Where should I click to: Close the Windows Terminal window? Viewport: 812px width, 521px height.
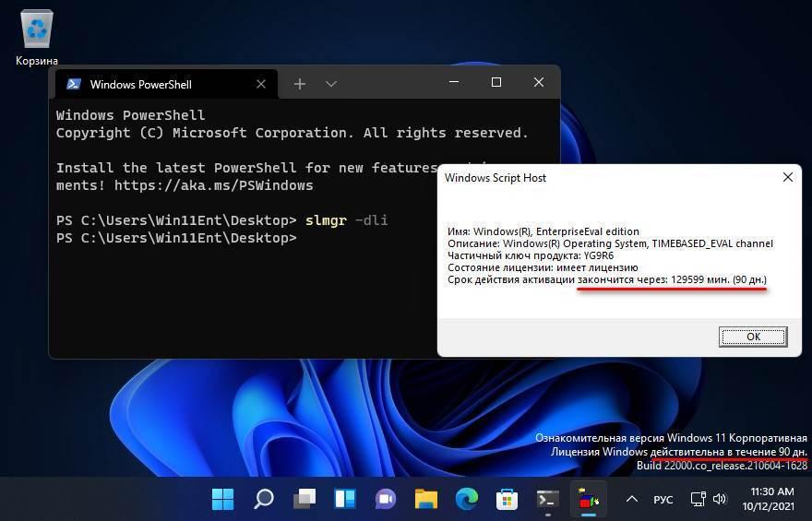tap(539, 82)
